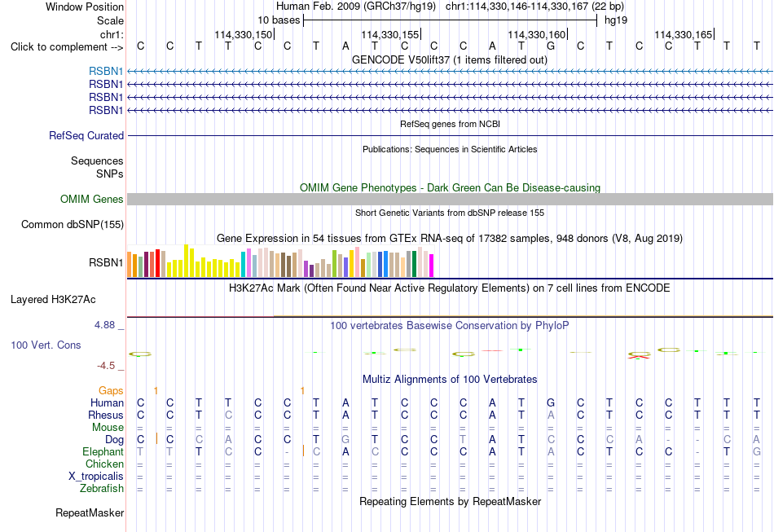Click the G base in the Human alignment row

(x=551, y=403)
